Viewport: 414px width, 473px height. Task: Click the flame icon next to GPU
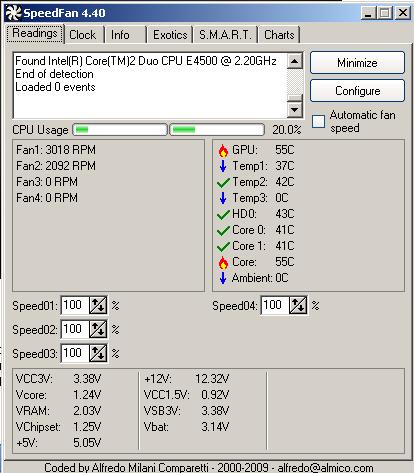tap(223, 151)
